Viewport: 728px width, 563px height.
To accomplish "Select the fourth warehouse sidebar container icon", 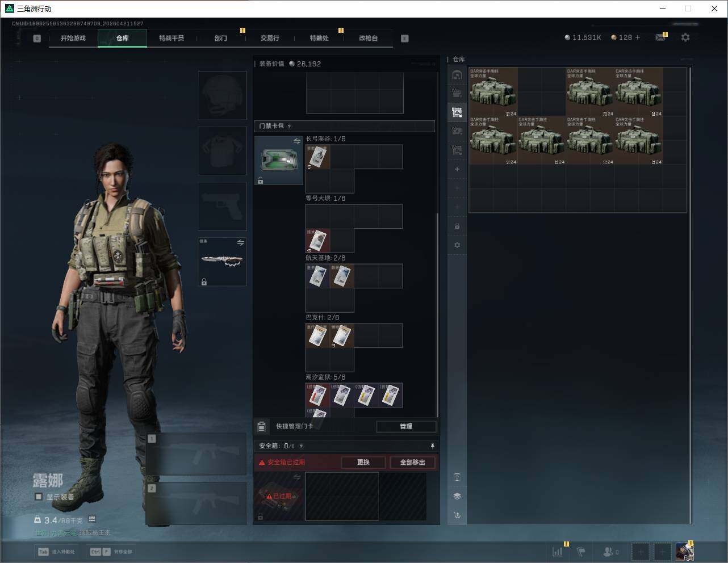I will click(x=457, y=131).
